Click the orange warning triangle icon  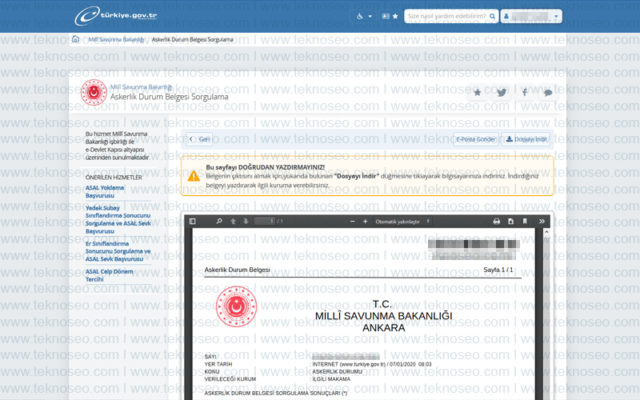[x=193, y=176]
